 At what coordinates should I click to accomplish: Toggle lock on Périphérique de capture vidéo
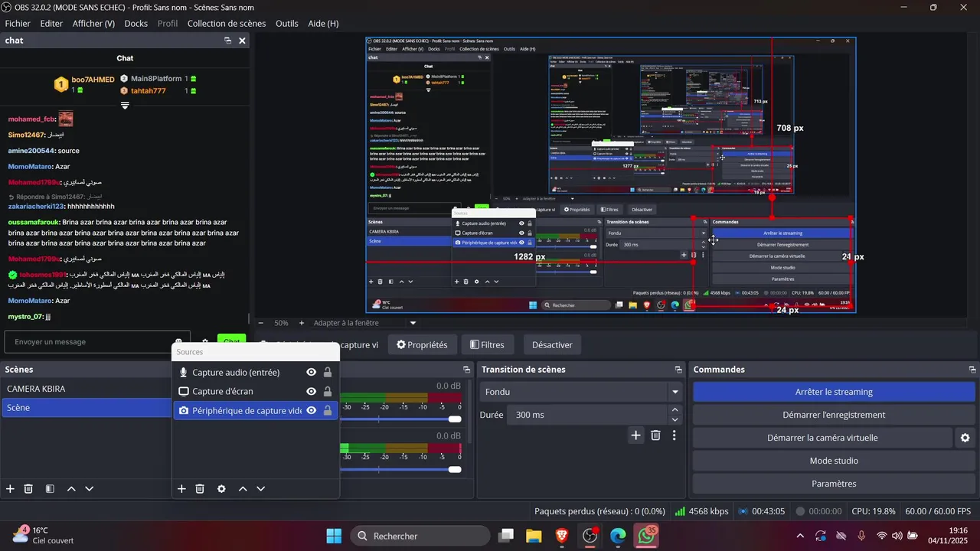tap(328, 410)
